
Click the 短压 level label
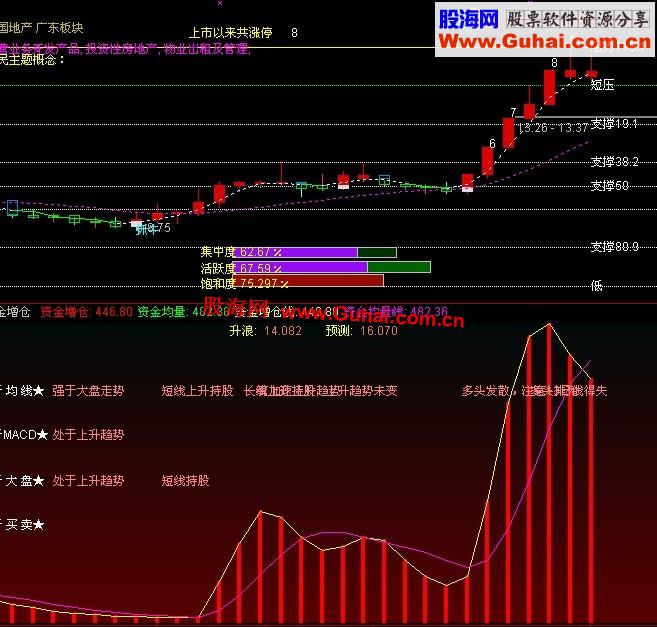pyautogui.click(x=602, y=85)
